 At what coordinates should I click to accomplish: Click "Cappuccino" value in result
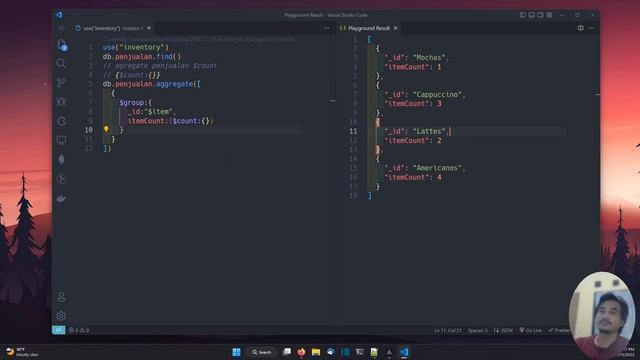[438, 94]
